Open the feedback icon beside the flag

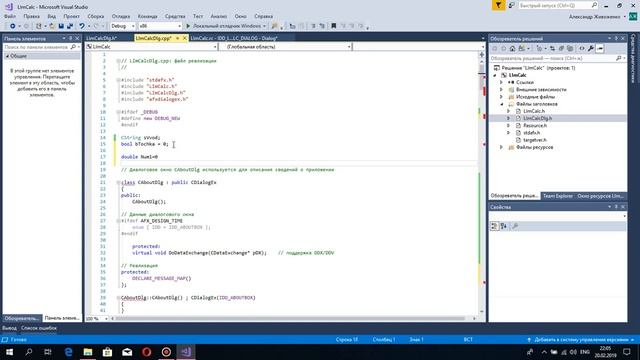click(511, 5)
